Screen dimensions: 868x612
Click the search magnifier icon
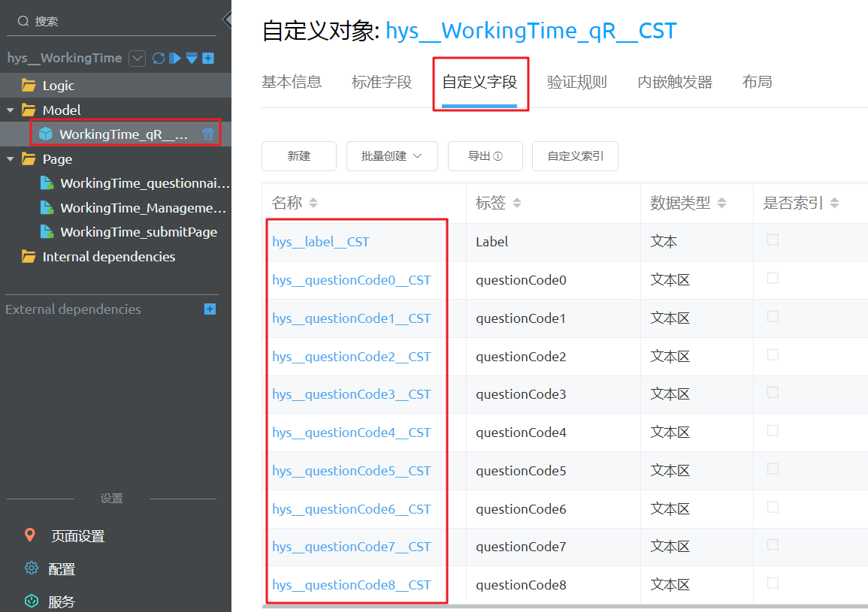(x=23, y=21)
